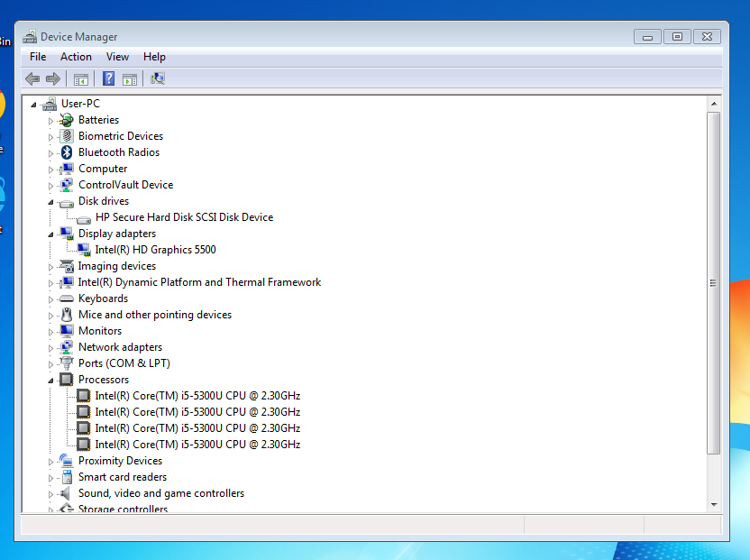
Task: Click the Back arrow toolbar icon
Action: pyautogui.click(x=32, y=78)
